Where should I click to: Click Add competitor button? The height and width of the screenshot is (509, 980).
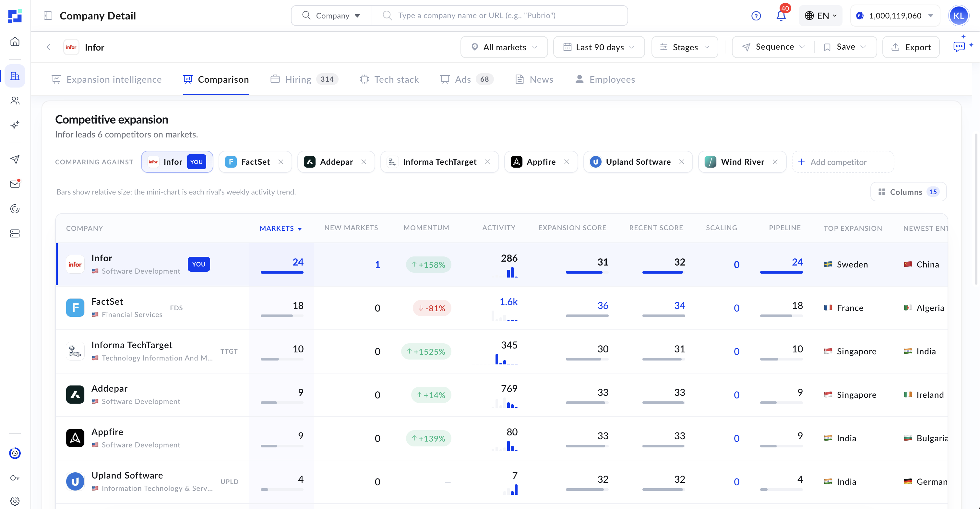[843, 162]
